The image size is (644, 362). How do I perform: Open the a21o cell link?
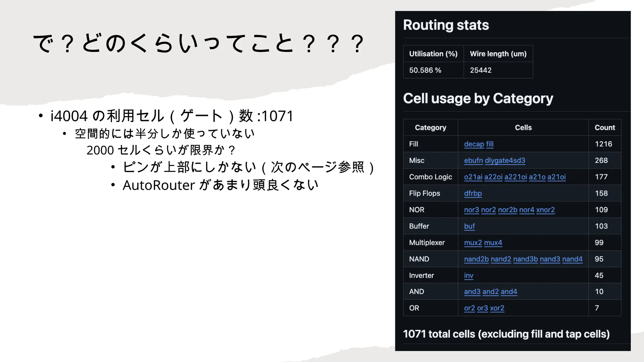pos(537,177)
